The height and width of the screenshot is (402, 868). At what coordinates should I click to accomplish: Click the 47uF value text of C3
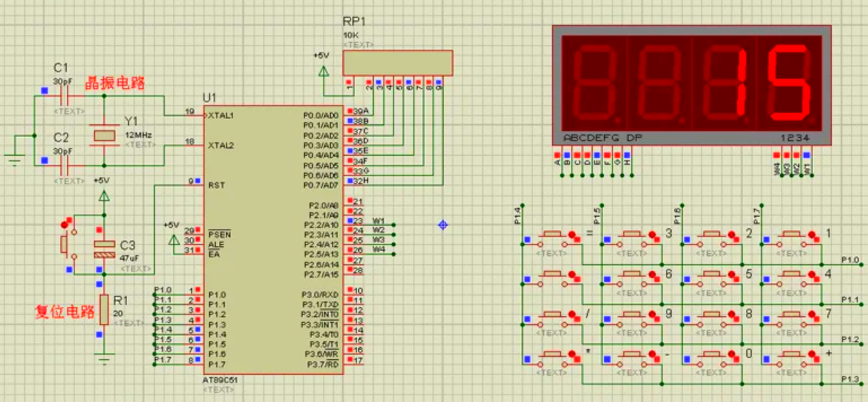click(129, 258)
